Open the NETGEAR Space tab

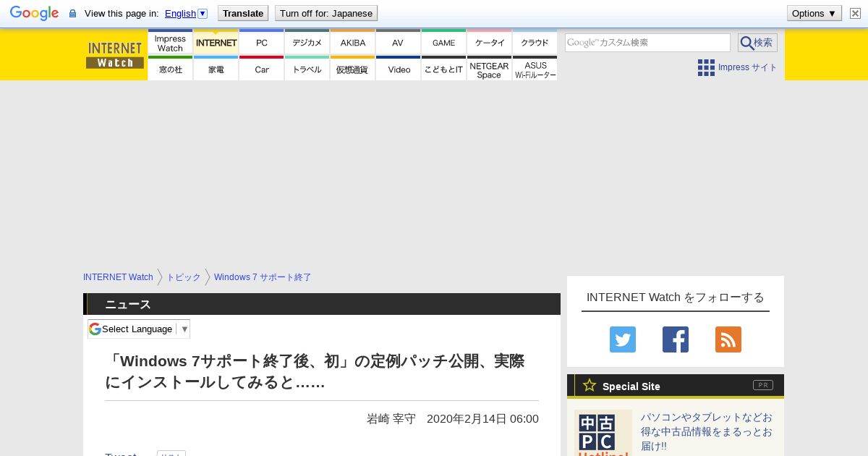click(490, 69)
